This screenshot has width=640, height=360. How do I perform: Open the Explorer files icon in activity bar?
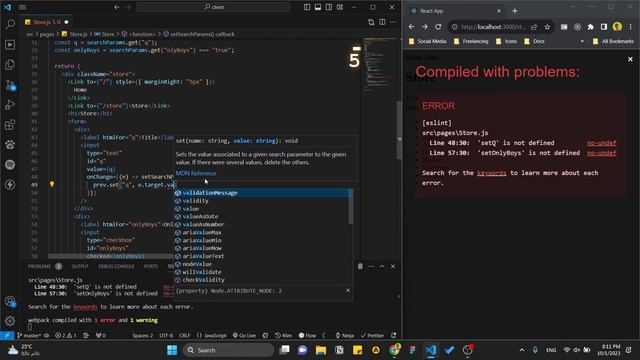pyautogui.click(x=10, y=64)
